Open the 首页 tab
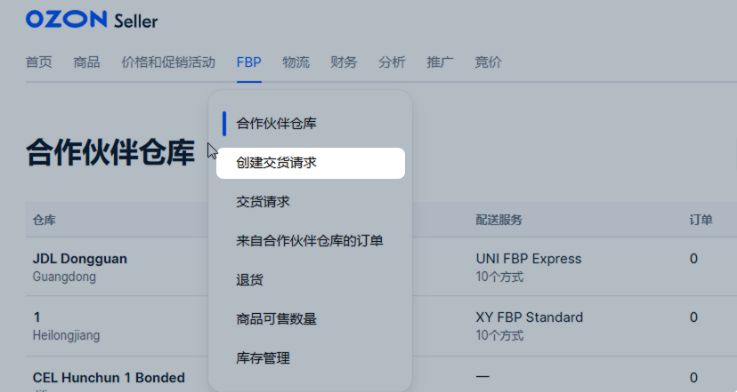Viewport: 737px width, 392px height. tap(39, 62)
